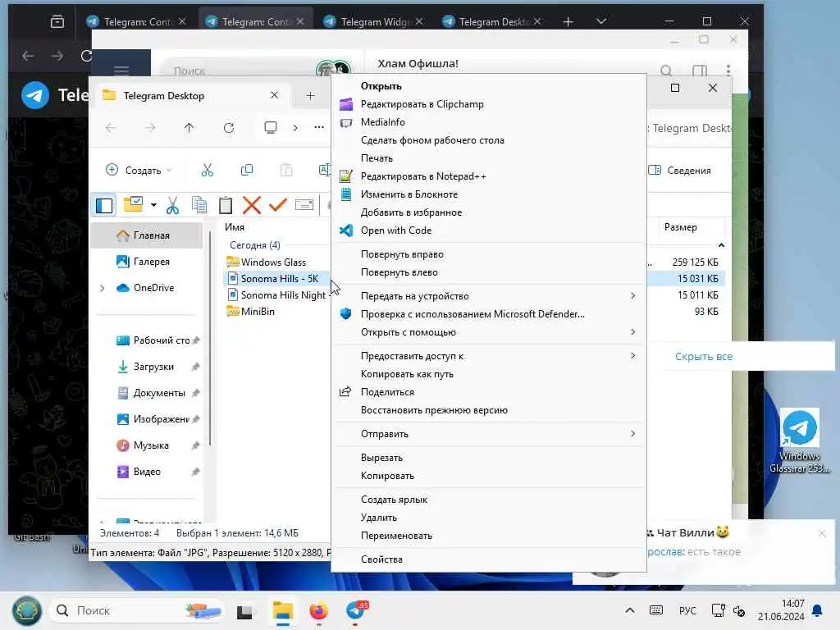Select Галерея in the navigation pane
840x630 pixels.
(146, 262)
